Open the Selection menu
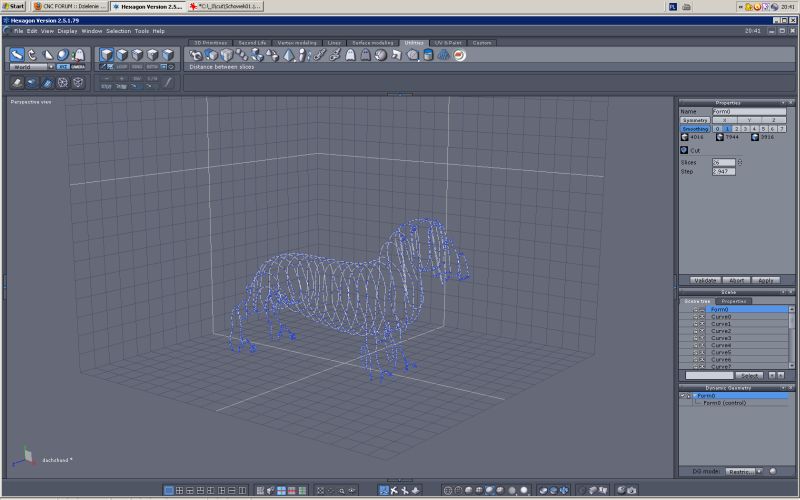 click(118, 31)
